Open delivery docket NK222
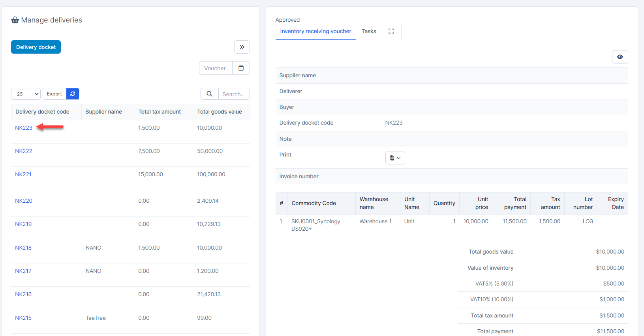This screenshot has height=336, width=644. 24,151
